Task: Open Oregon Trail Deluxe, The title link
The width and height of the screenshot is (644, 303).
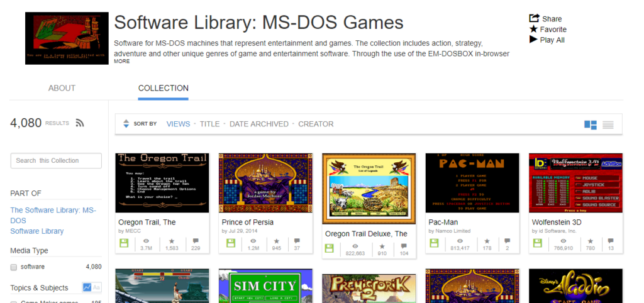Action: pyautogui.click(x=366, y=234)
